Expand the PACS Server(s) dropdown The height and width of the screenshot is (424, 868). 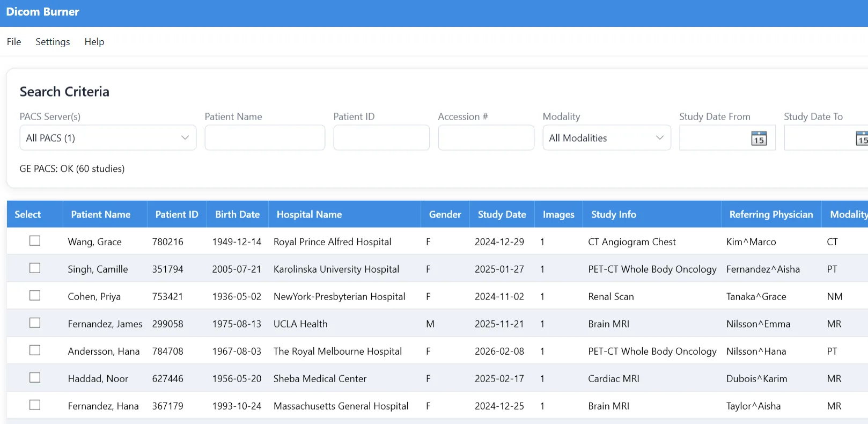point(108,138)
